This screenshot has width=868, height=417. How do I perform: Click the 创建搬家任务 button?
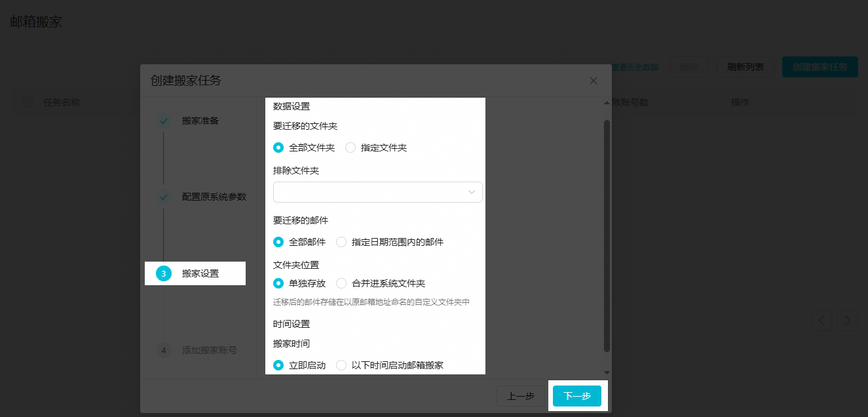[820, 67]
